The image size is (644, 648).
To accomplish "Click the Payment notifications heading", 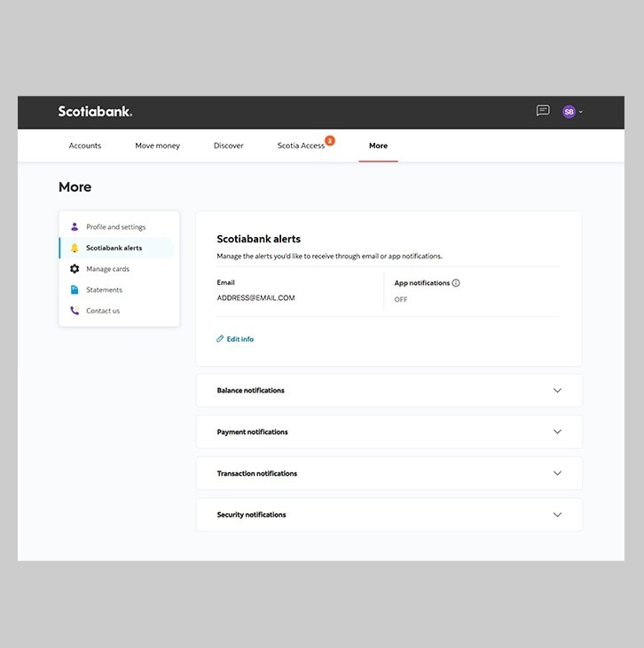I will click(x=253, y=432).
